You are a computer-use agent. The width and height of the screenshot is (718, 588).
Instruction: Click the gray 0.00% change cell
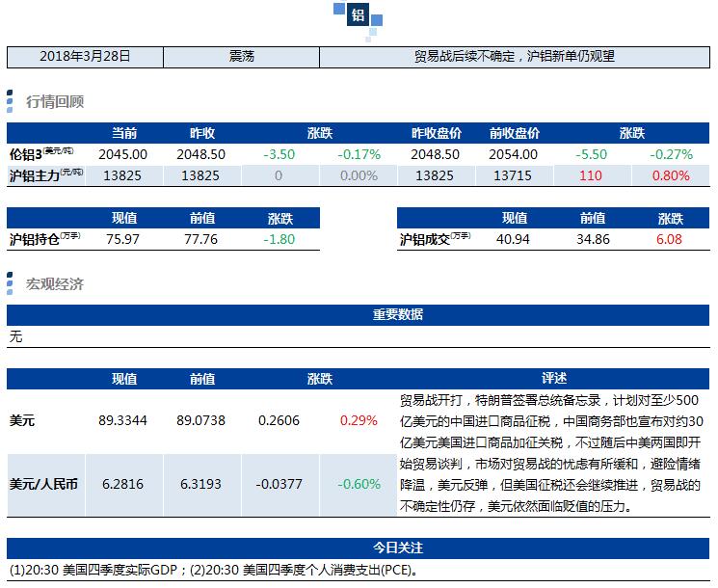coord(359,175)
